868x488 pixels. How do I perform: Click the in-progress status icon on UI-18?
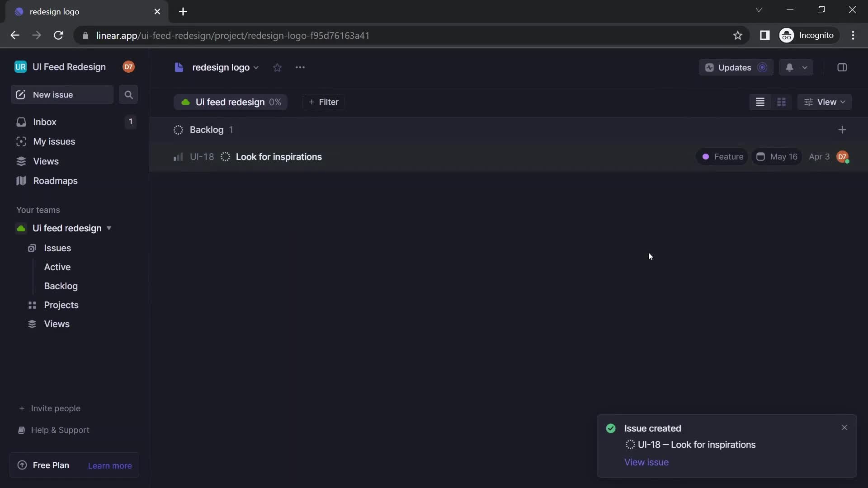click(x=225, y=157)
